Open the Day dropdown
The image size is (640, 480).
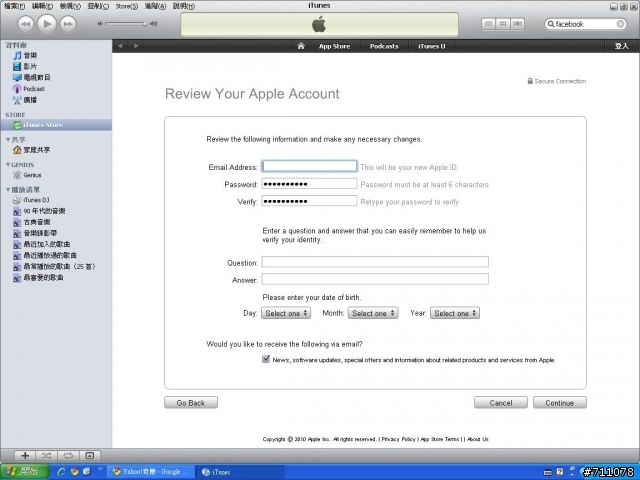(x=286, y=313)
